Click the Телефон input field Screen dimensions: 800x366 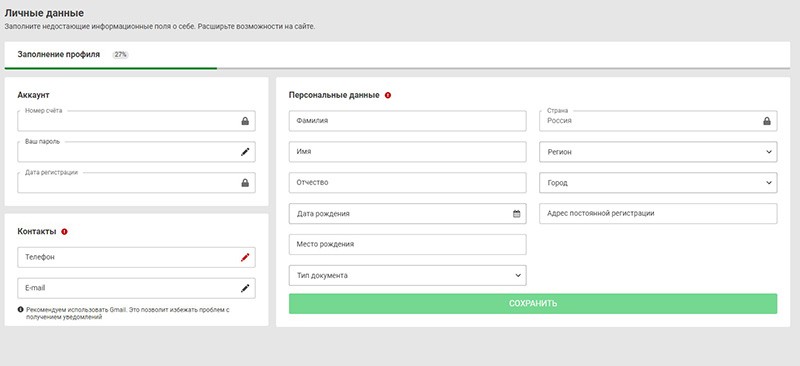click(x=136, y=257)
